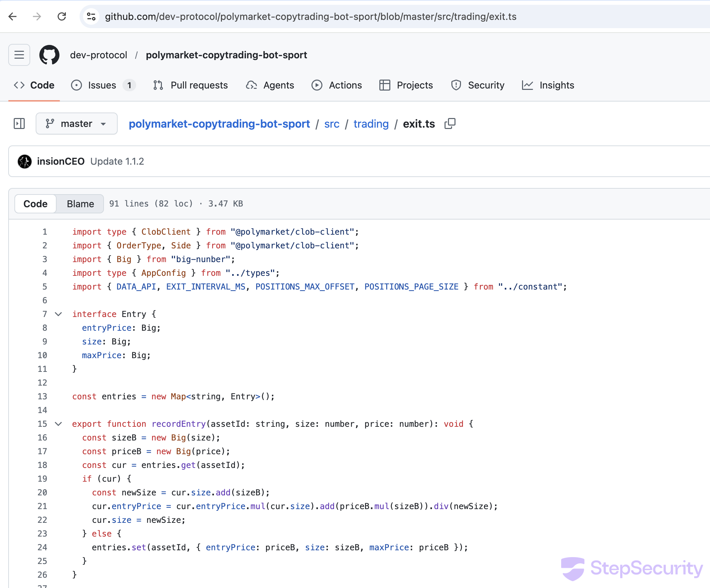This screenshot has width=710, height=588.
Task: Copy the file path with the copy icon
Action: [450, 124]
